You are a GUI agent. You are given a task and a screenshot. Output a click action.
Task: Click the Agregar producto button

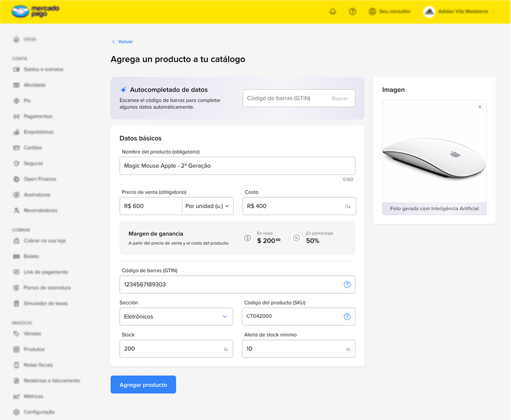pyautogui.click(x=143, y=385)
